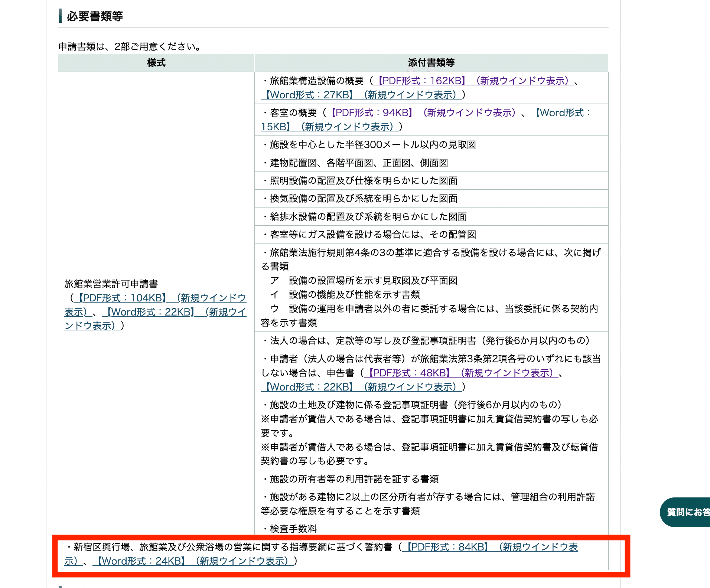This screenshot has width=710, height=588.
Task: Open 申告書 PDF形式：48KB link
Action: (x=408, y=373)
